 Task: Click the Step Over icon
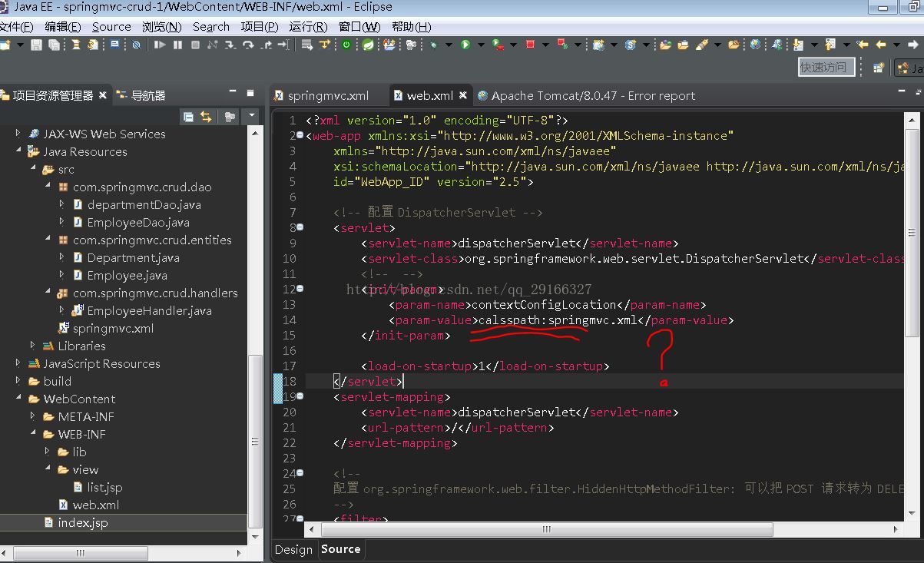click(x=248, y=45)
